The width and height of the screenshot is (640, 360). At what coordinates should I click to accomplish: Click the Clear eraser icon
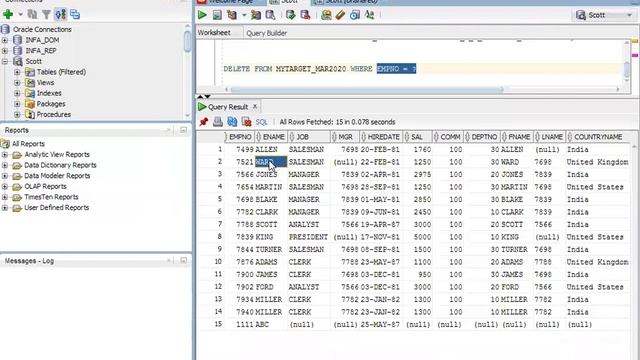(x=340, y=15)
